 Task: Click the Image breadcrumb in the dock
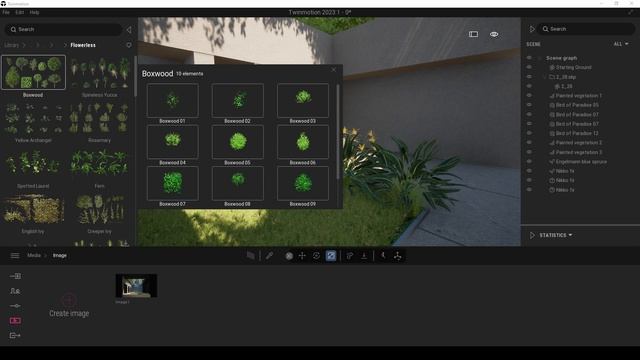coord(60,256)
